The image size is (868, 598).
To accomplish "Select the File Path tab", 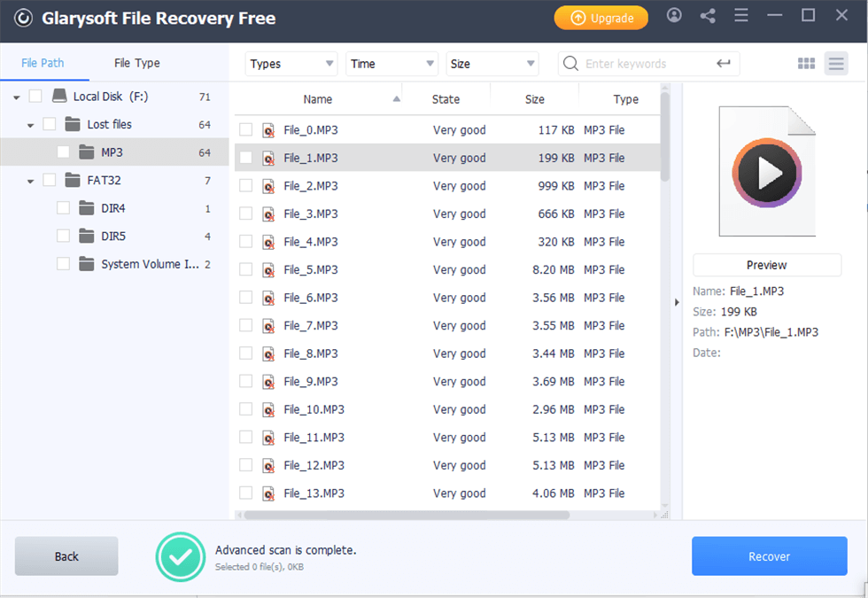I will pos(43,63).
